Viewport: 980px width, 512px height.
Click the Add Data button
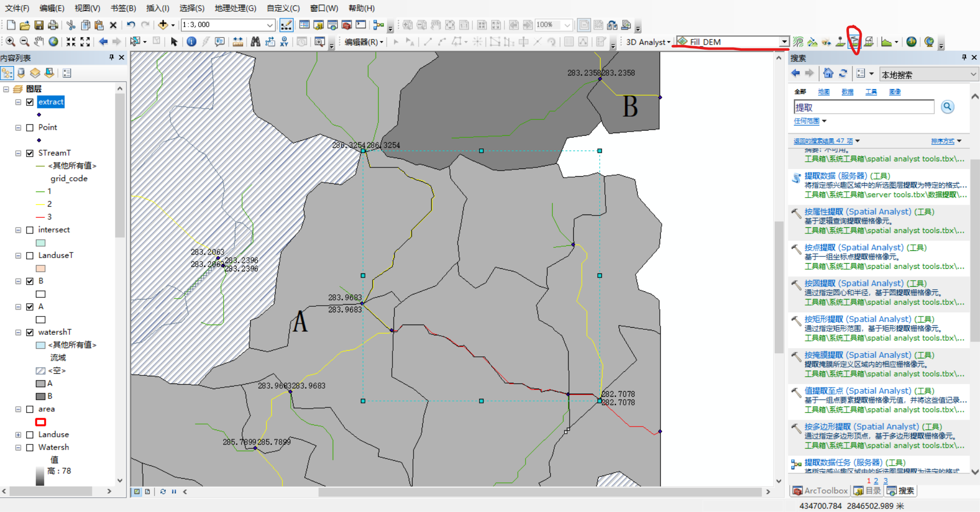(x=163, y=25)
